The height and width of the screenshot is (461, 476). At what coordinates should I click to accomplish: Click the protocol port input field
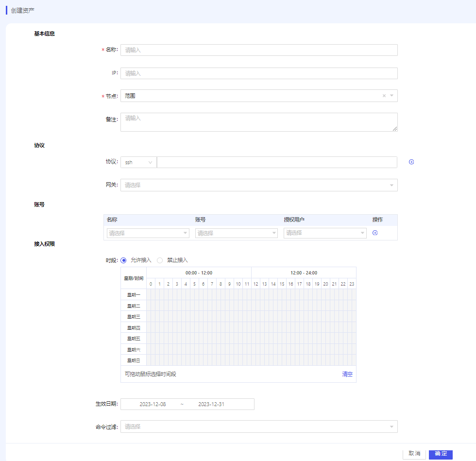coord(277,162)
